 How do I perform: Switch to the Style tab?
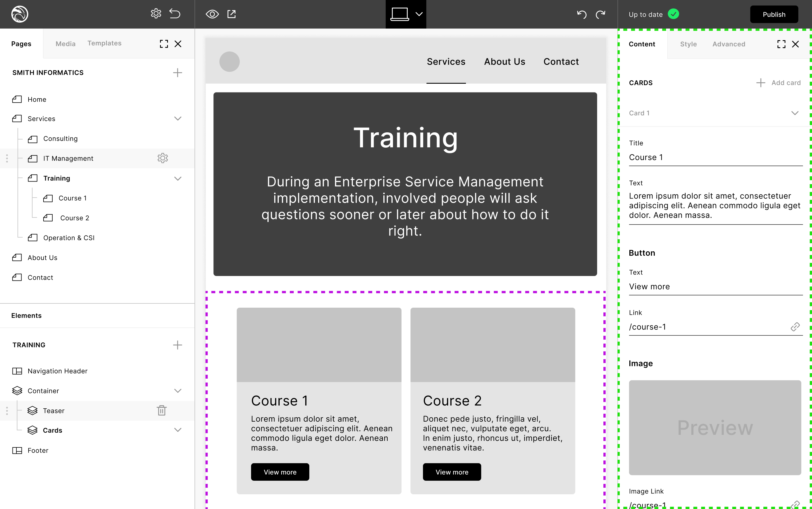[688, 44]
